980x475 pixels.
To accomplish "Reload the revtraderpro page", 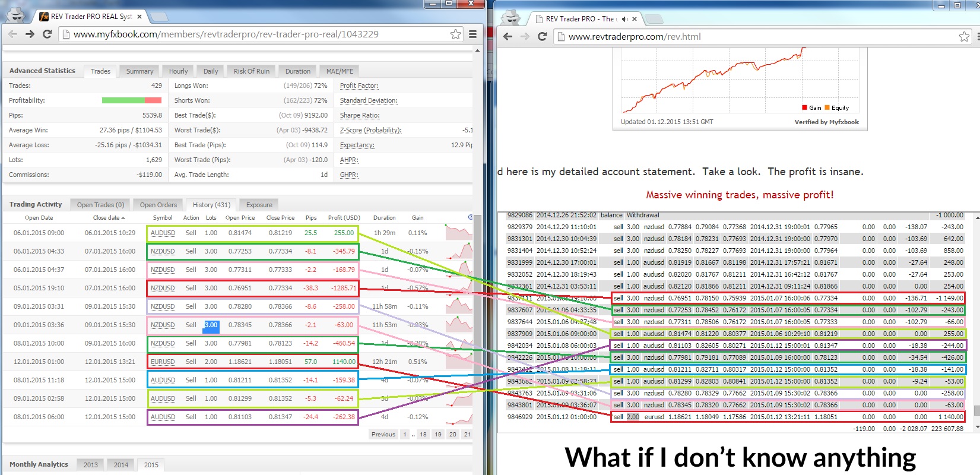I will (x=542, y=36).
